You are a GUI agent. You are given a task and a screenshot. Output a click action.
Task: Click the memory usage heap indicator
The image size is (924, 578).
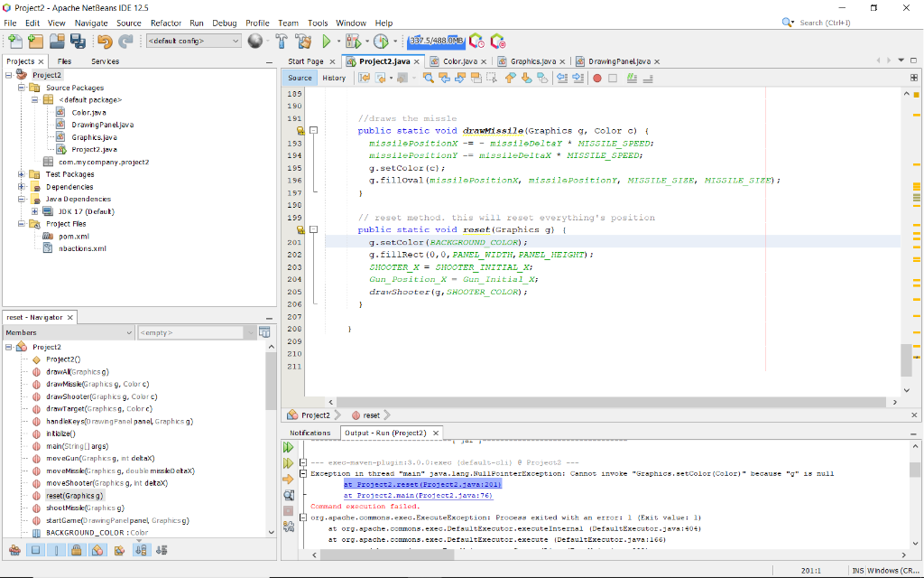(x=435, y=42)
